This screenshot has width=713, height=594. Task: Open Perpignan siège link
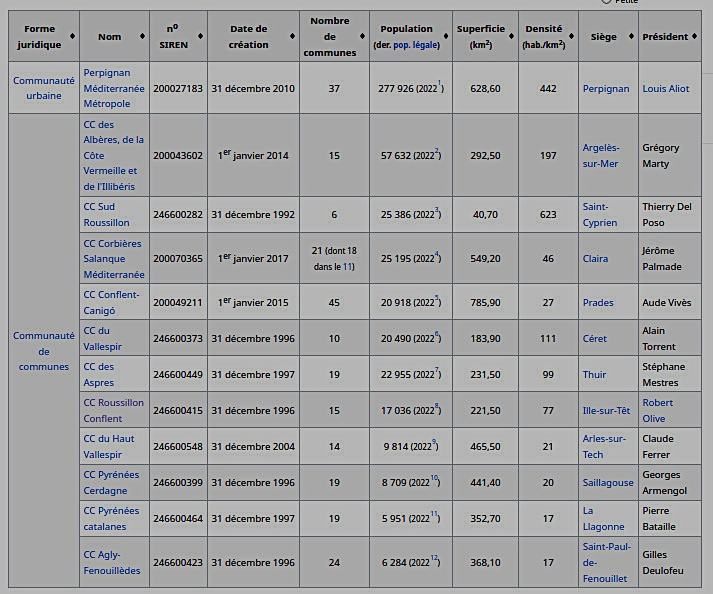[606, 89]
